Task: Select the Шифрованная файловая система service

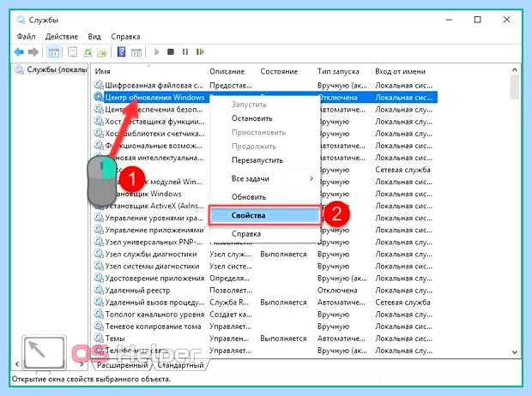Action: pos(266,85)
